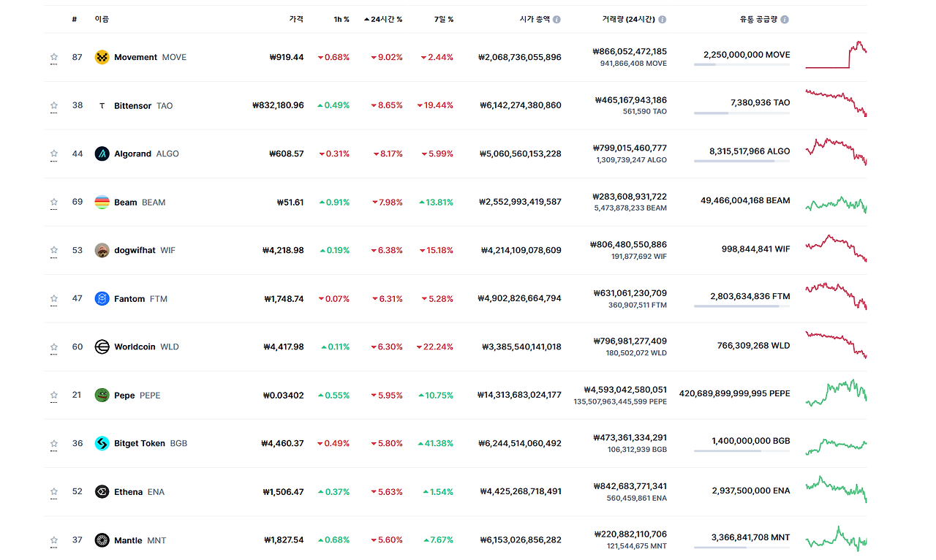Open info tooltip next to 거래량 (24시간)
The height and width of the screenshot is (560, 936).
coord(662,20)
